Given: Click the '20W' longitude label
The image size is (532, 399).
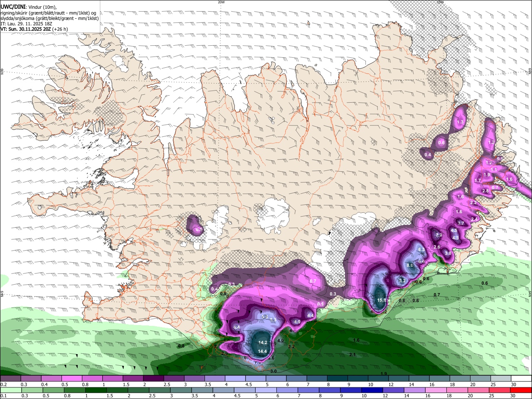Looking at the screenshot, I should [x=221, y=2].
